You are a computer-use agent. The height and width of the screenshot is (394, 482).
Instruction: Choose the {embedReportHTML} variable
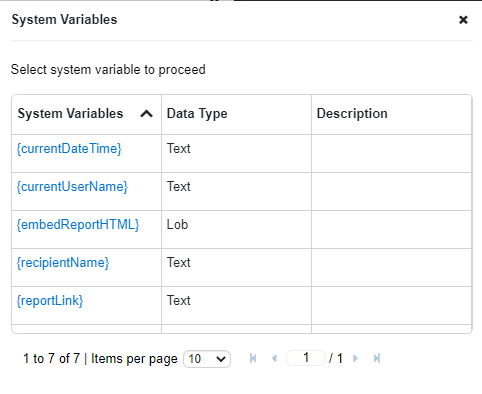point(78,225)
